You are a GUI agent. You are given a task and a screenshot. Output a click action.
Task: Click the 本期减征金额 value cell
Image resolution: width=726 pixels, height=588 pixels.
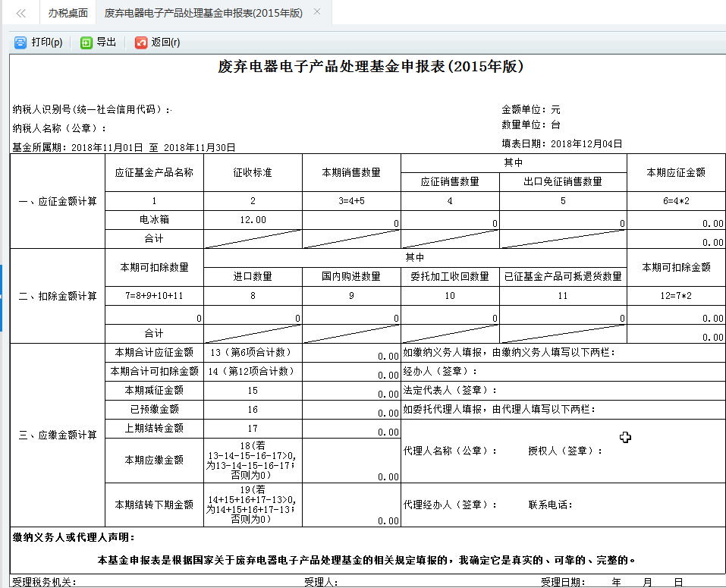click(x=351, y=392)
